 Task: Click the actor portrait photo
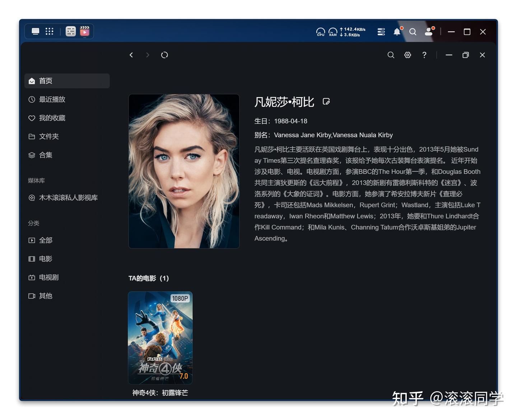(x=184, y=171)
